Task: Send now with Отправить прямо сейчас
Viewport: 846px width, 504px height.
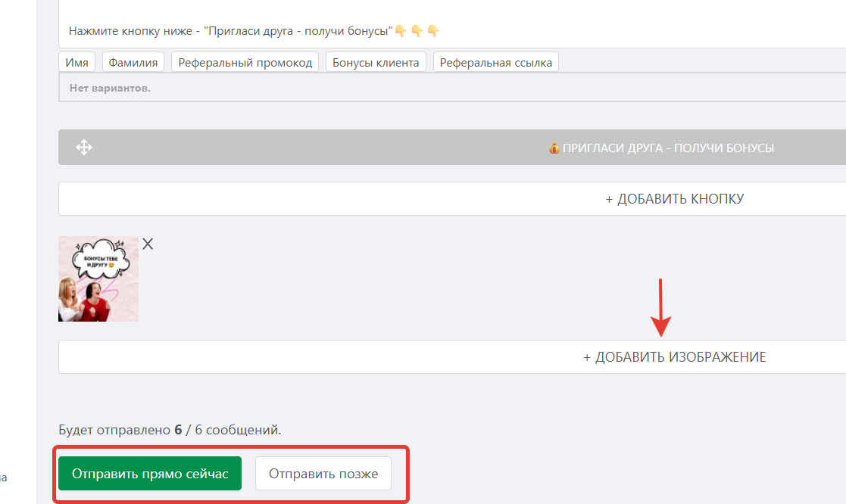Action: pyautogui.click(x=150, y=473)
